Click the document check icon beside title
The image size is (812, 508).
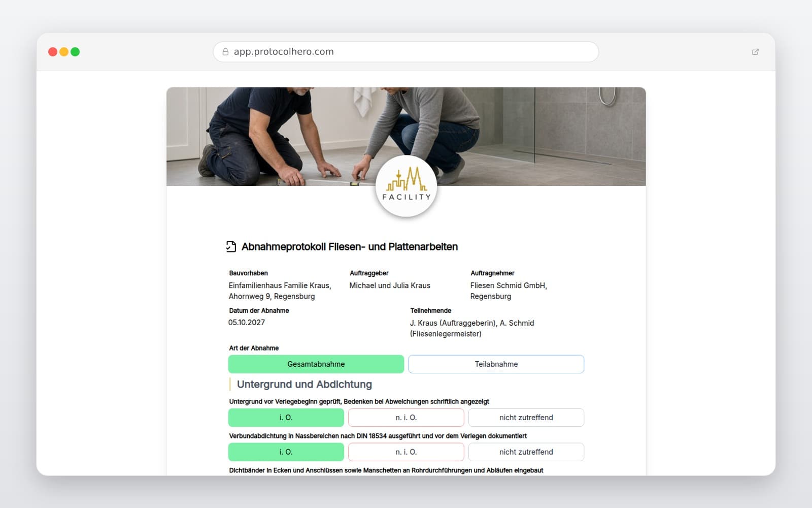coord(231,246)
